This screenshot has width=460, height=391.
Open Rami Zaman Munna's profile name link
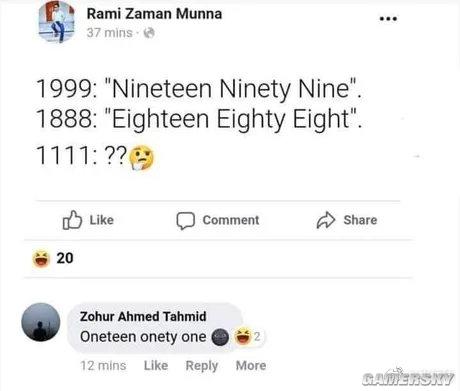click(154, 14)
